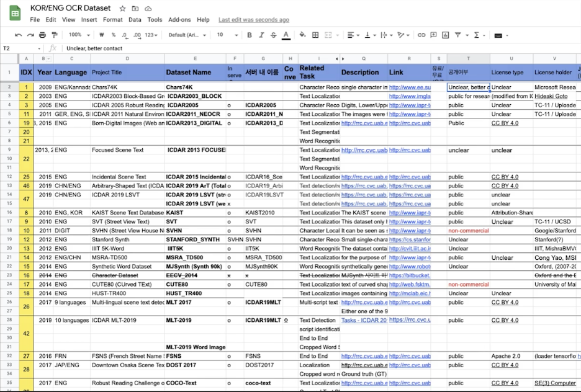Decrease decimal places button
Screen dimensions: 581x392
[x=125, y=35]
